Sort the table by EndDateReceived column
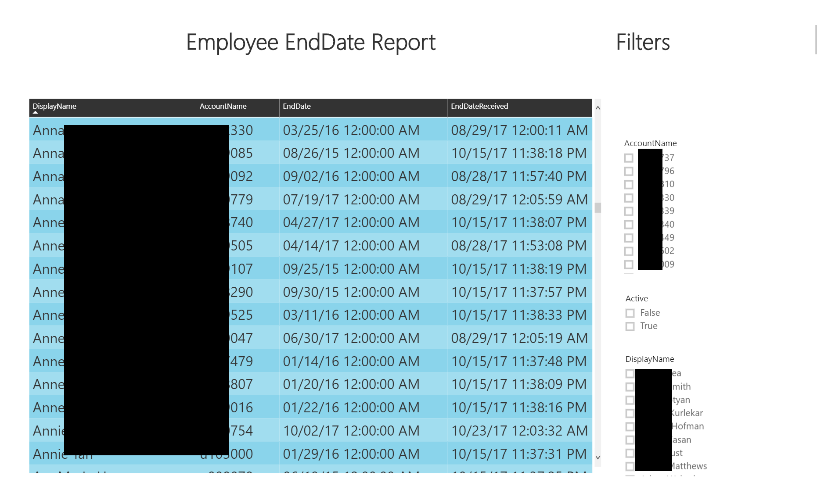The height and width of the screenshot is (504, 817). [x=479, y=106]
